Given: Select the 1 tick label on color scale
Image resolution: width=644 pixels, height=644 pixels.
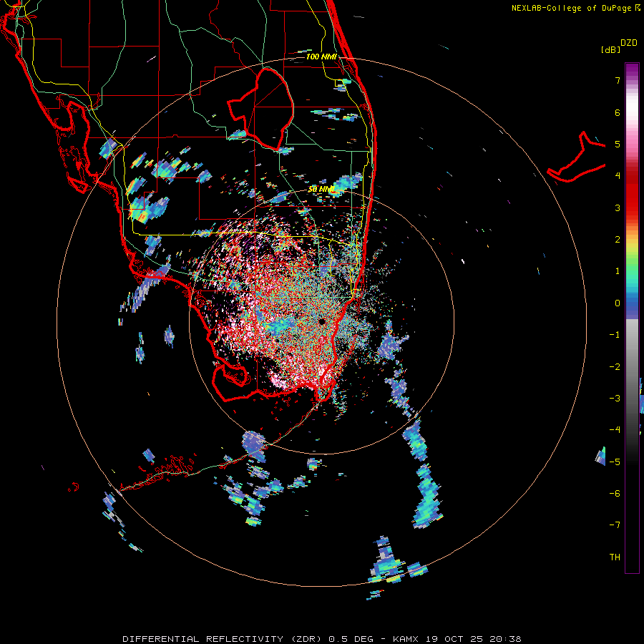Looking at the screenshot, I should point(618,271).
